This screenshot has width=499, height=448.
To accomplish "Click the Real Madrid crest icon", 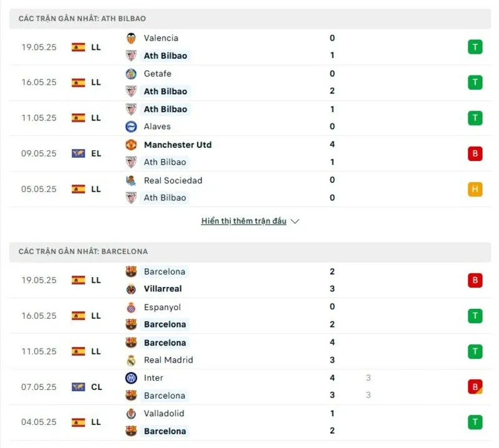I will point(131,360).
